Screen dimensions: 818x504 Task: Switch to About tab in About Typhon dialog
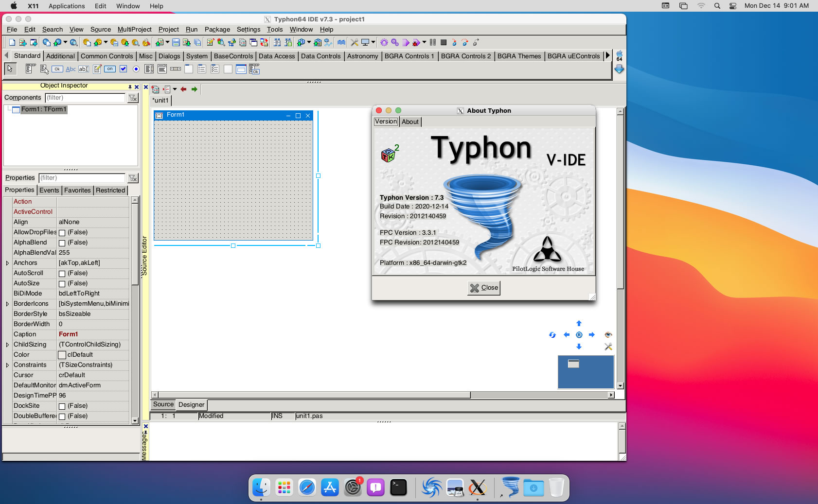(410, 122)
